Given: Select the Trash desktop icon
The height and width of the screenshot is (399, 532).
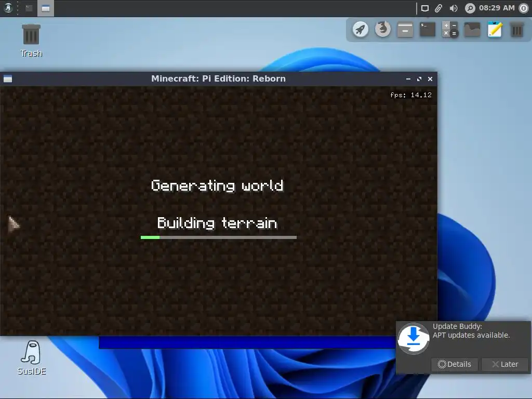Looking at the screenshot, I should tap(31, 41).
